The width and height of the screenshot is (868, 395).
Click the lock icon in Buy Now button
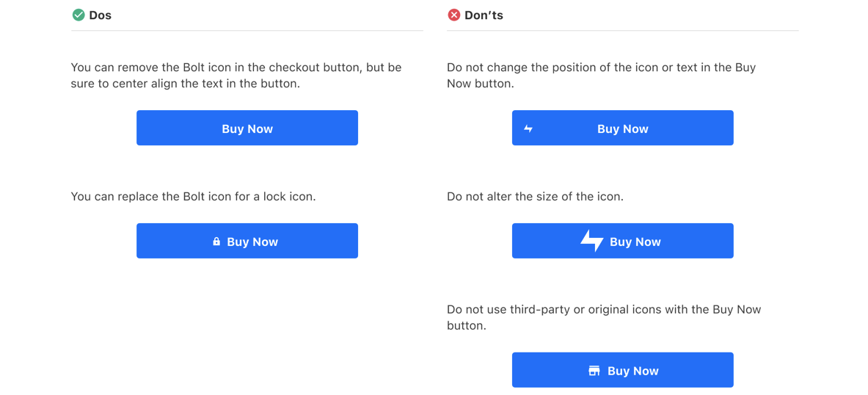[x=216, y=242]
